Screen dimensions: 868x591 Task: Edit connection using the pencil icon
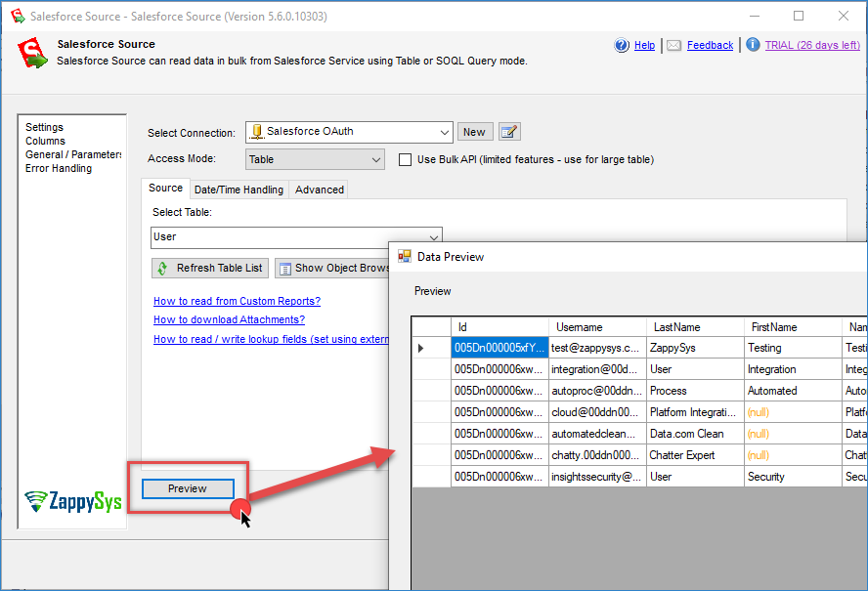click(509, 132)
